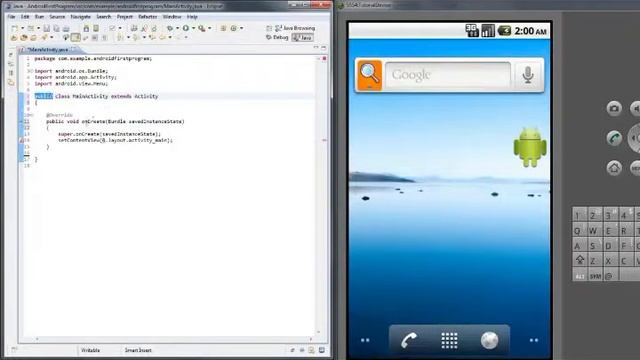The height and width of the screenshot is (360, 640).
Task: Tap the voice search microphone icon
Action: 528,75
